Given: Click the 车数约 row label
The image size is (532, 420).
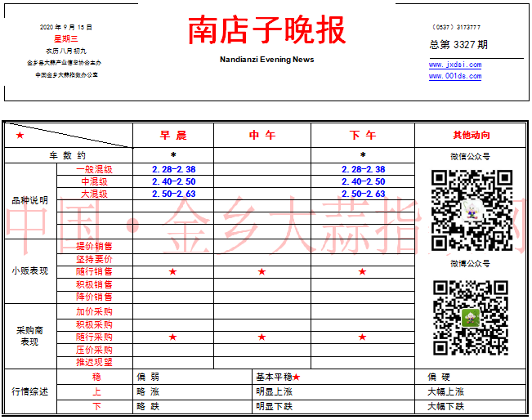Looking at the screenshot, I should pyautogui.click(x=67, y=155).
